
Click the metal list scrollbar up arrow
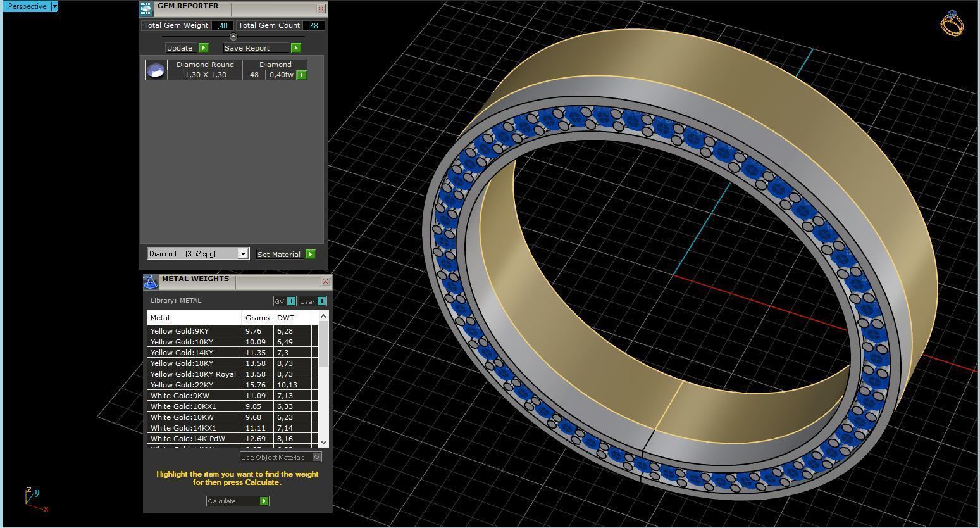tap(323, 316)
